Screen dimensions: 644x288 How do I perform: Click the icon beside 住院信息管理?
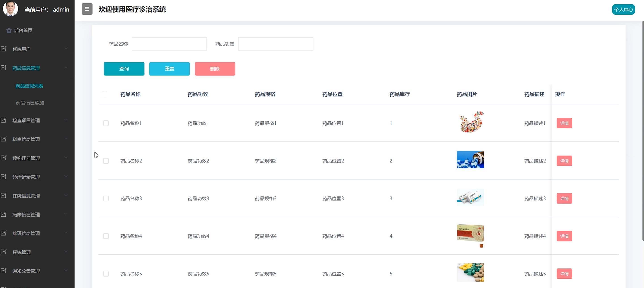4,195
